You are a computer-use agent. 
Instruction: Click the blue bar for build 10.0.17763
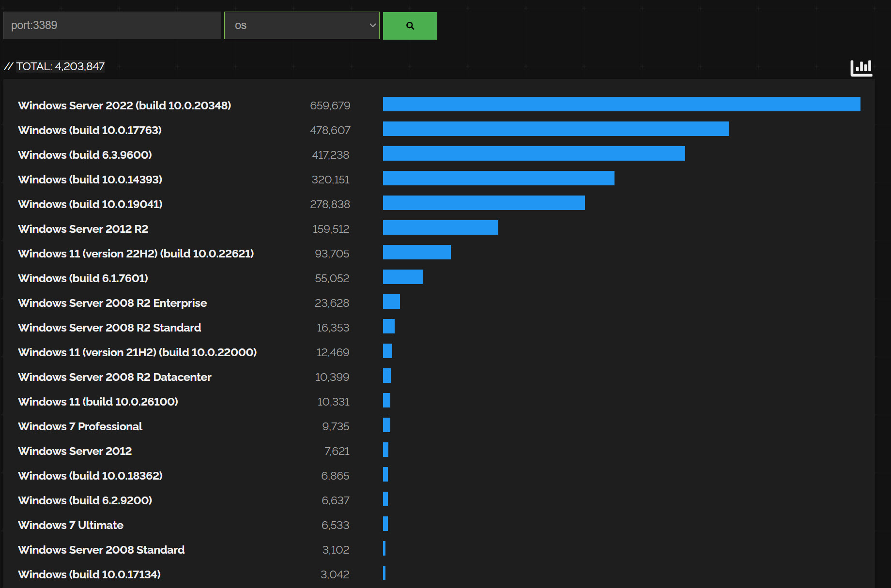click(556, 129)
